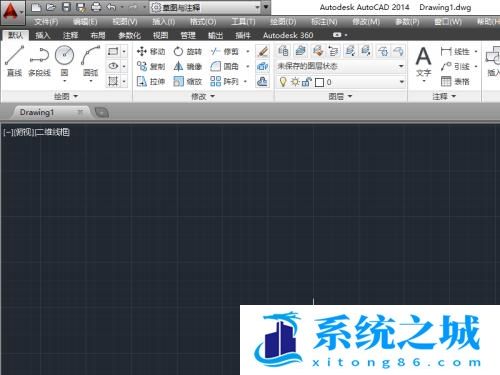Click the Turn Off layer icon in layer panel top row
This screenshot has width=500, height=375.
[x=398, y=51]
